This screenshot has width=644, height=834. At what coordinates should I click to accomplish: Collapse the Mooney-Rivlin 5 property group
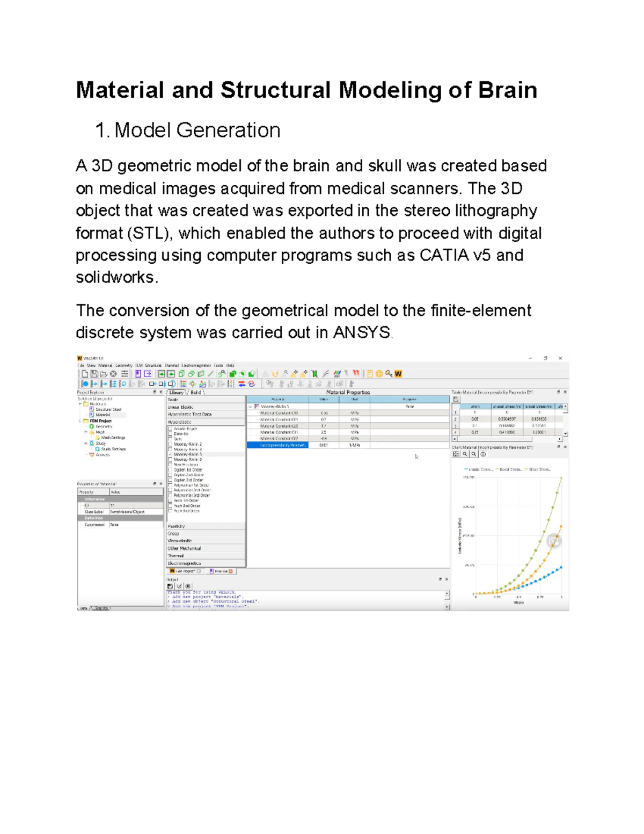[251, 406]
